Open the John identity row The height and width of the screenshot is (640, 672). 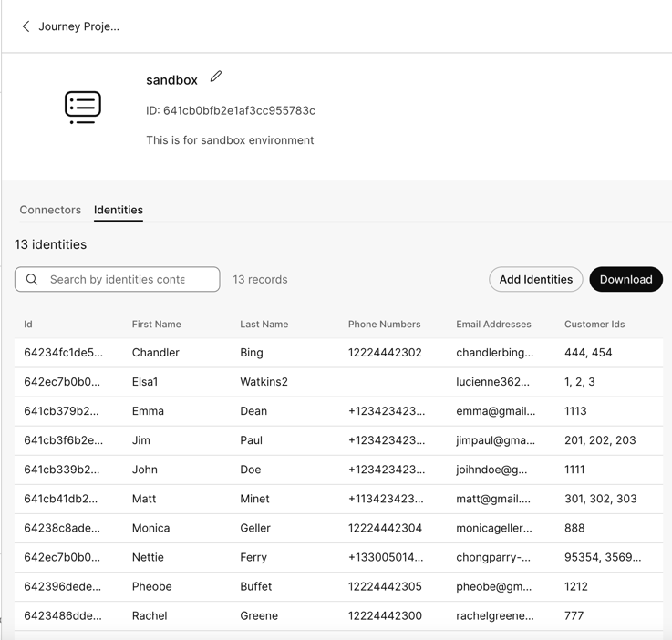point(338,470)
